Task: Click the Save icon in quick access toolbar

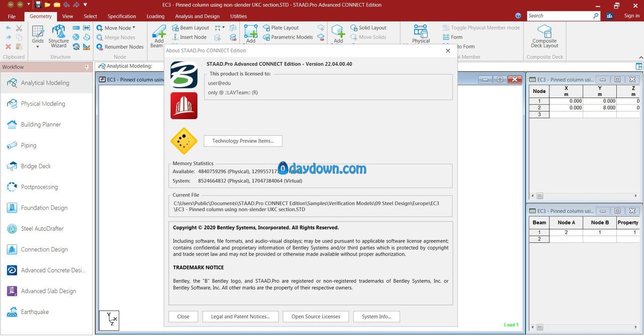Action: pyautogui.click(x=38, y=5)
